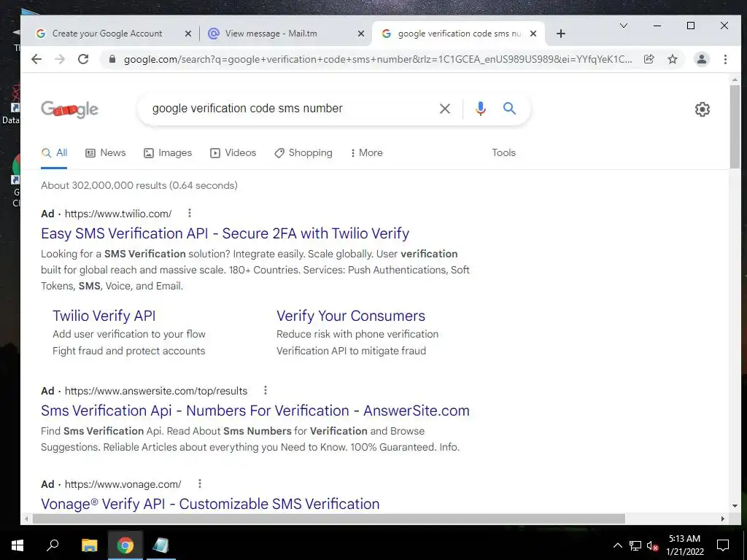
Task: Start voice search with the microphone icon
Action: click(x=480, y=109)
